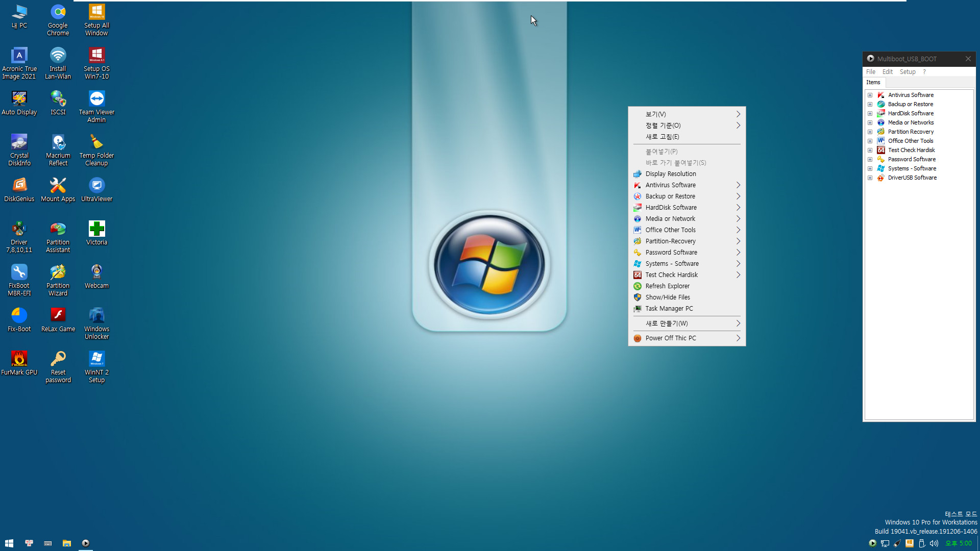Launch FixBoot MBR-EFI shortcut
980x551 pixels.
19,280
